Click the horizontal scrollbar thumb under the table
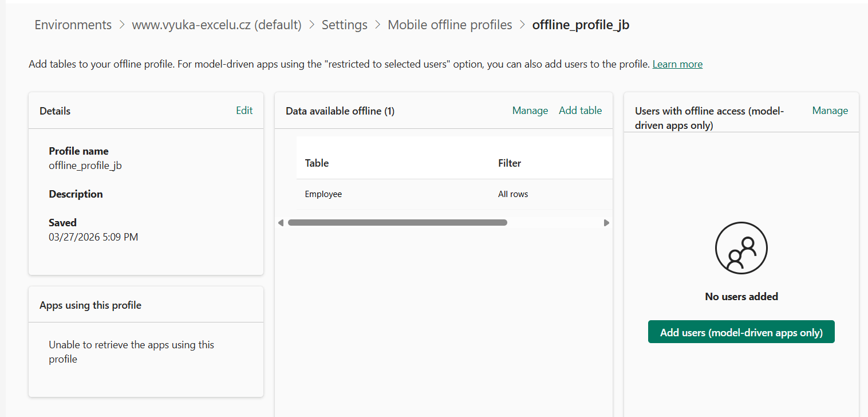This screenshot has height=417, width=868. 397,223
